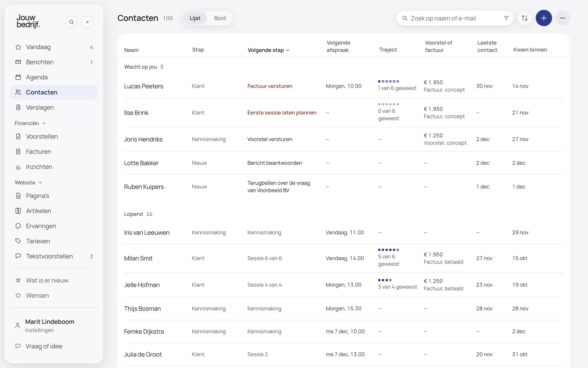Click the sidebar search icon button

(71, 22)
